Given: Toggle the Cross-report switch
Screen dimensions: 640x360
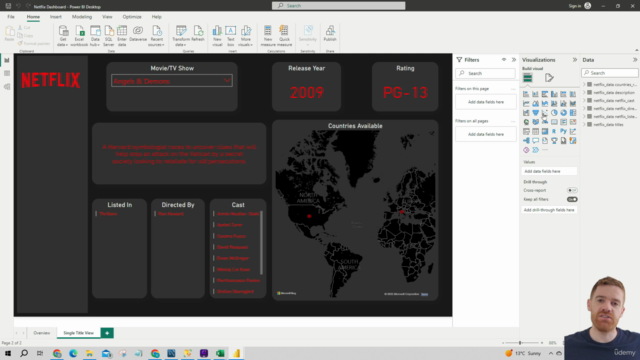Looking at the screenshot, I should pyautogui.click(x=572, y=190).
